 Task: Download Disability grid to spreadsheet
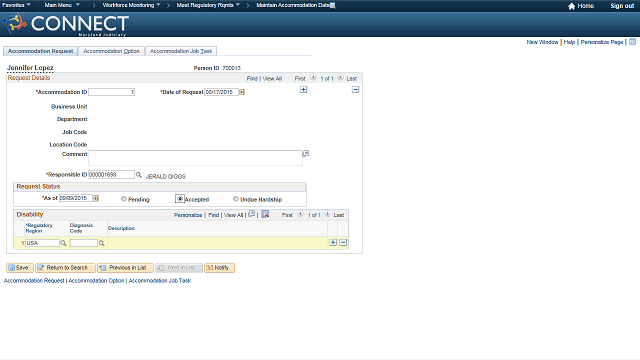click(265, 214)
